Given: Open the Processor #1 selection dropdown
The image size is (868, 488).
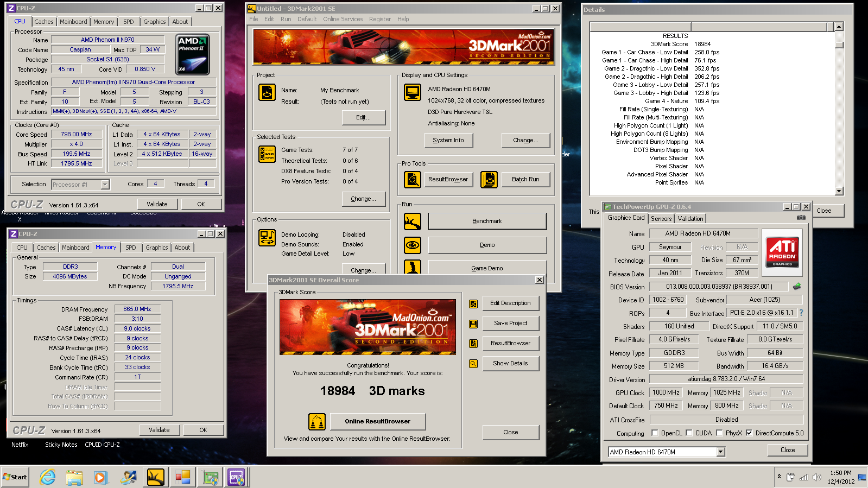Looking at the screenshot, I should (x=105, y=185).
